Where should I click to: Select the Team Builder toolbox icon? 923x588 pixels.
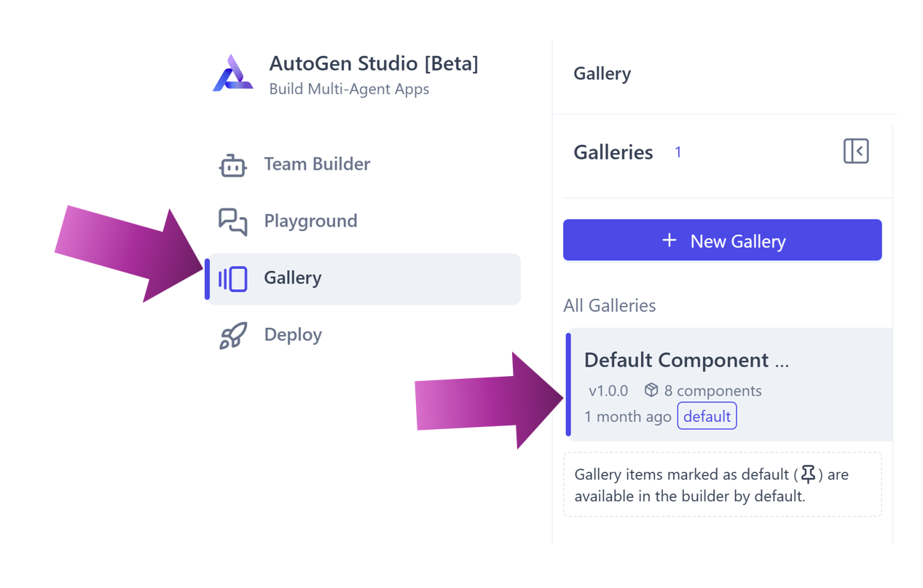pyautogui.click(x=232, y=164)
